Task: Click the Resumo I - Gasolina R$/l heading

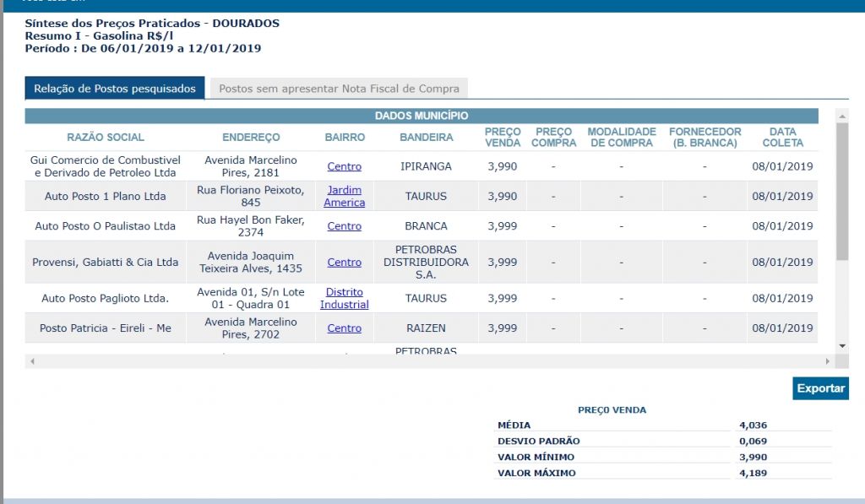Action: coord(100,35)
